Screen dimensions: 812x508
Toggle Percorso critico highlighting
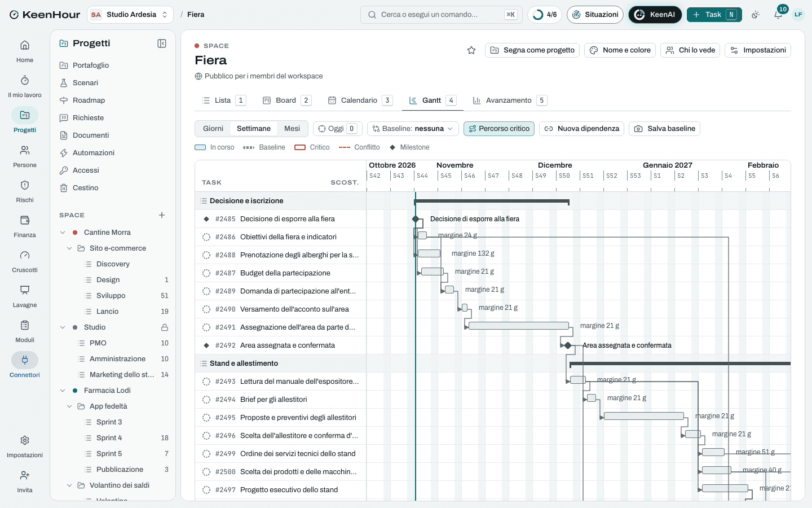pos(499,129)
